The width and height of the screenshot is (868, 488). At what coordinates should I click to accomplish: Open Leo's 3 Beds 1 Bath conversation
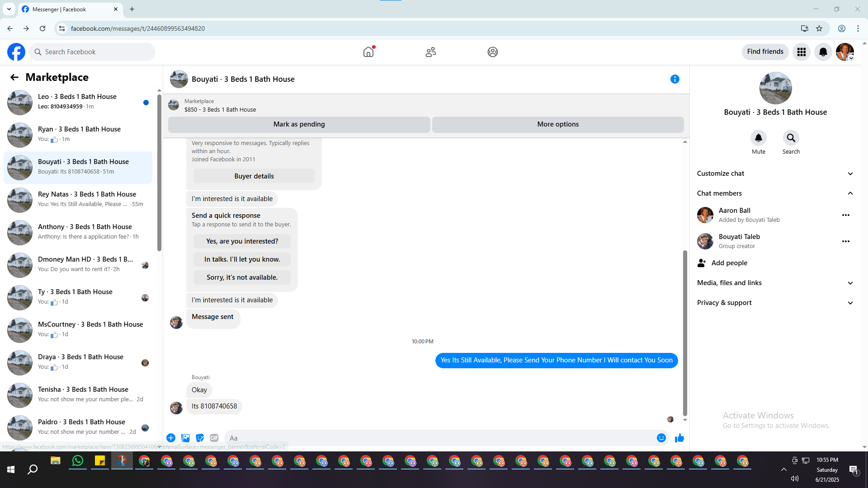[x=78, y=102]
